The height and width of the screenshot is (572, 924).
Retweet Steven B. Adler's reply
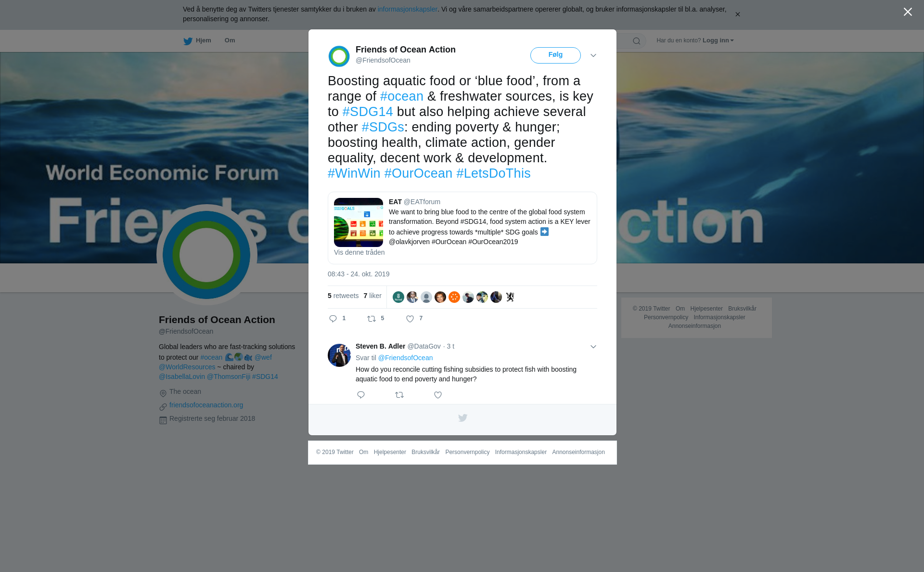click(x=399, y=395)
